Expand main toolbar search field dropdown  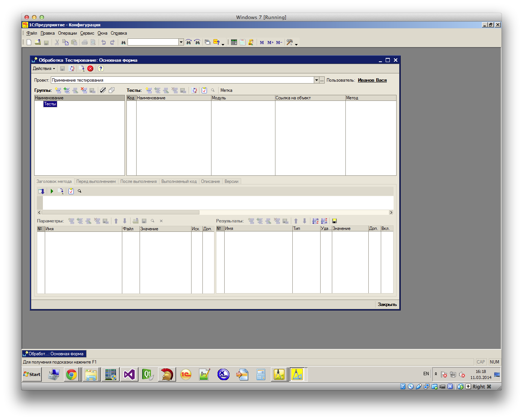pos(181,42)
